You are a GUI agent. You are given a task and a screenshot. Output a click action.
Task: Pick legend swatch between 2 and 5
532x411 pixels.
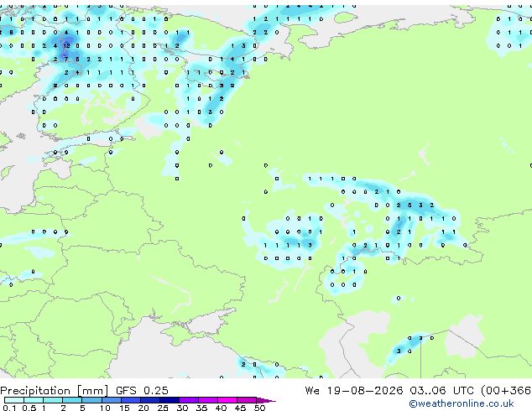72,400
